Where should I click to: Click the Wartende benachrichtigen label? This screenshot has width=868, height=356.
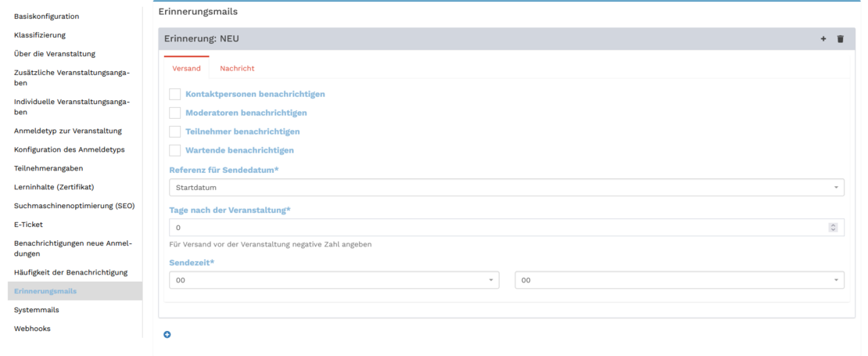240,150
